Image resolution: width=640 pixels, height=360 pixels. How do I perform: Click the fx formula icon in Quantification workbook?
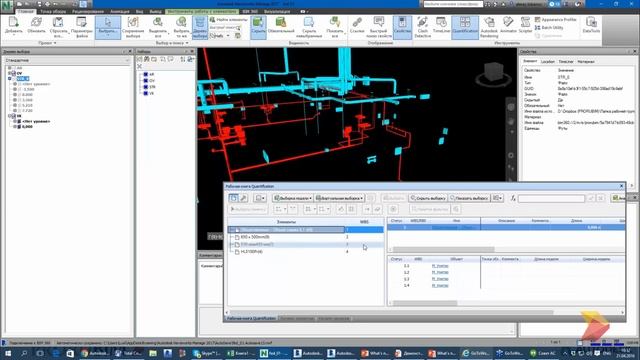coord(513,198)
